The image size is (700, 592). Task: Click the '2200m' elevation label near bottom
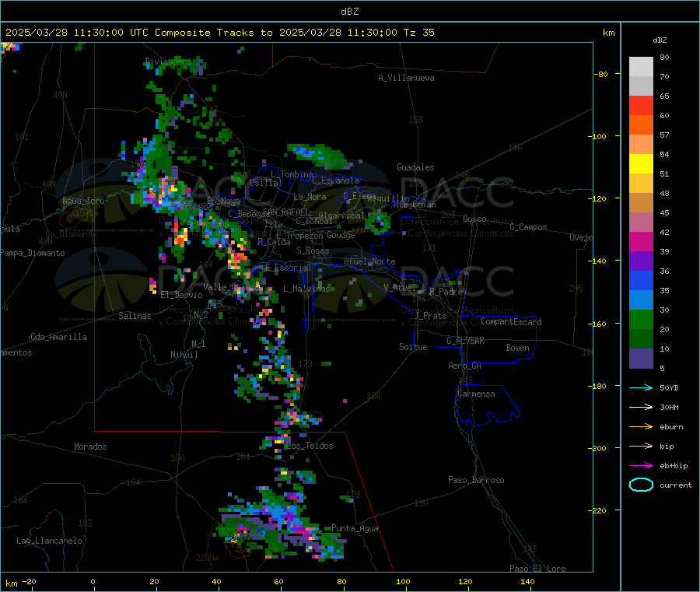click(207, 558)
